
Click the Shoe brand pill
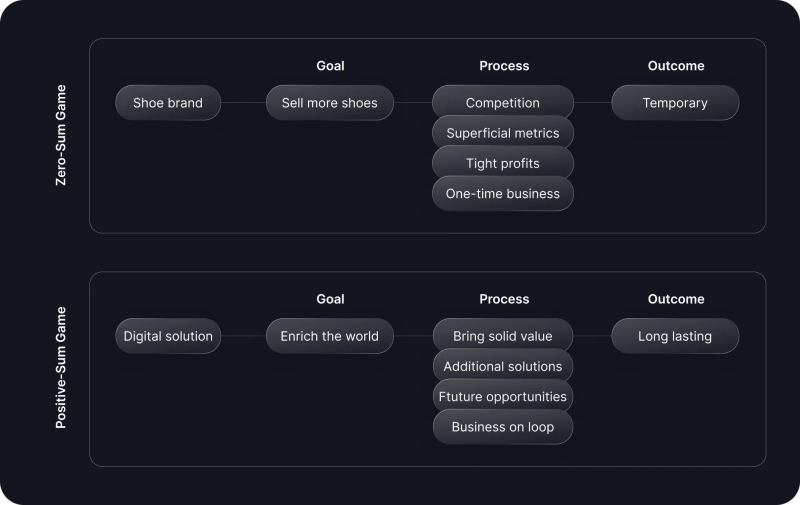168,103
